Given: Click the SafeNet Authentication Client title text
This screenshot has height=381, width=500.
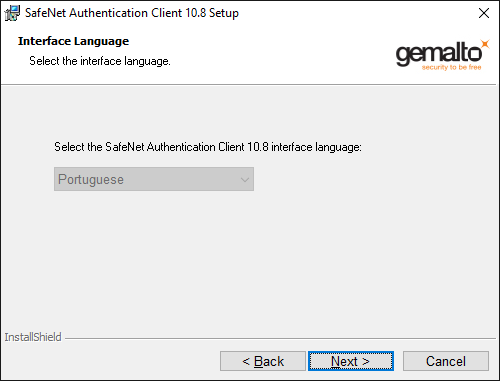Looking at the screenshot, I should (132, 13).
